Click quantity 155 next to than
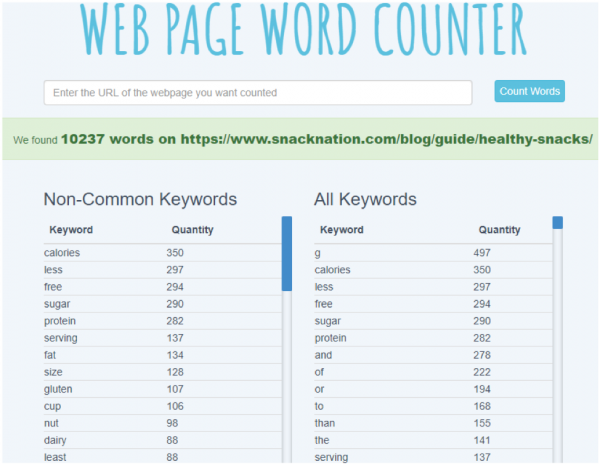Viewport: 600px width, 464px height. [x=482, y=423]
